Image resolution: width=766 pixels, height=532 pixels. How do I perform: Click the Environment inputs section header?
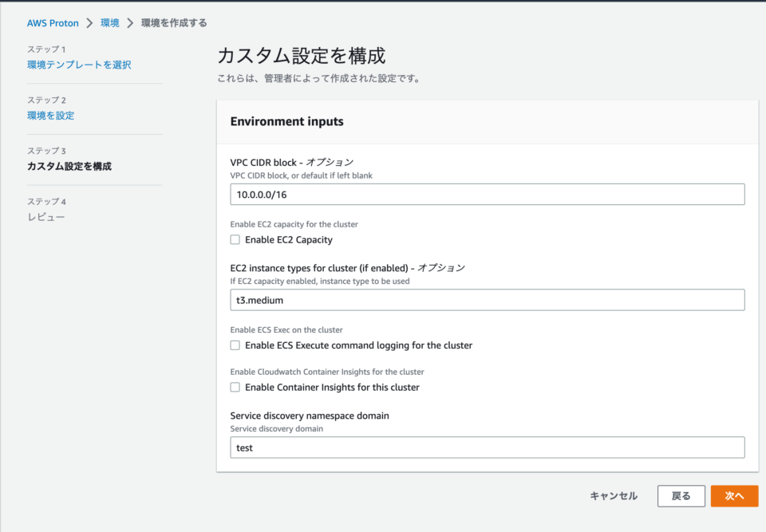pyautogui.click(x=286, y=121)
